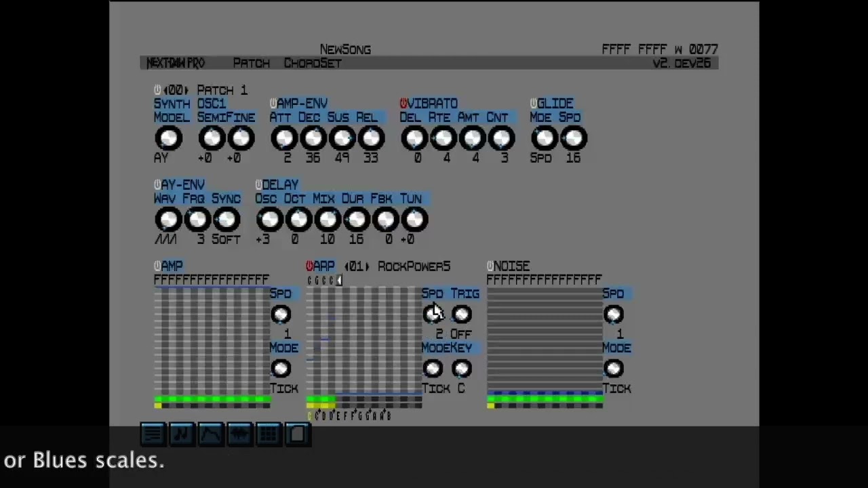Click the AY-ENV Sync knob
Image resolution: width=868 pixels, height=488 pixels.
(x=226, y=220)
